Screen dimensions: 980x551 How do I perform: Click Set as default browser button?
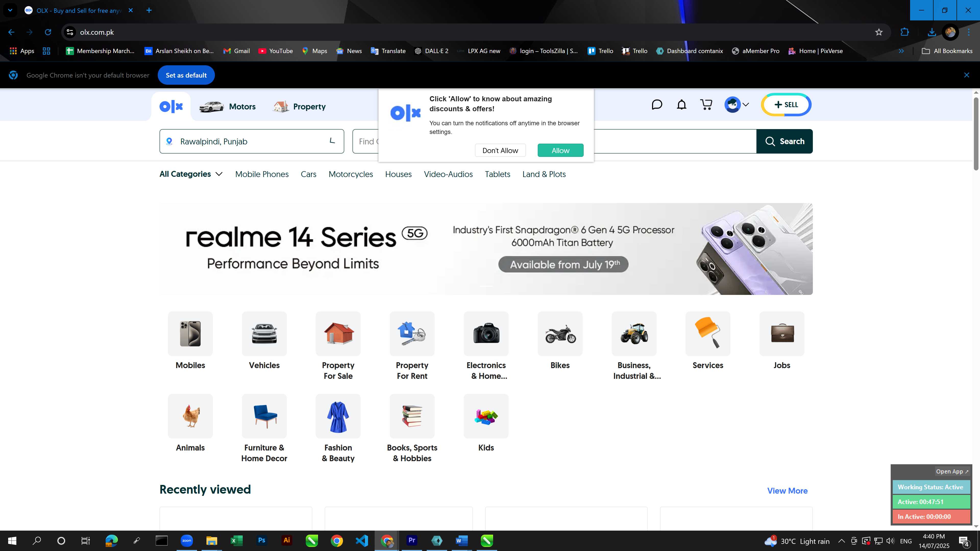pyautogui.click(x=186, y=75)
